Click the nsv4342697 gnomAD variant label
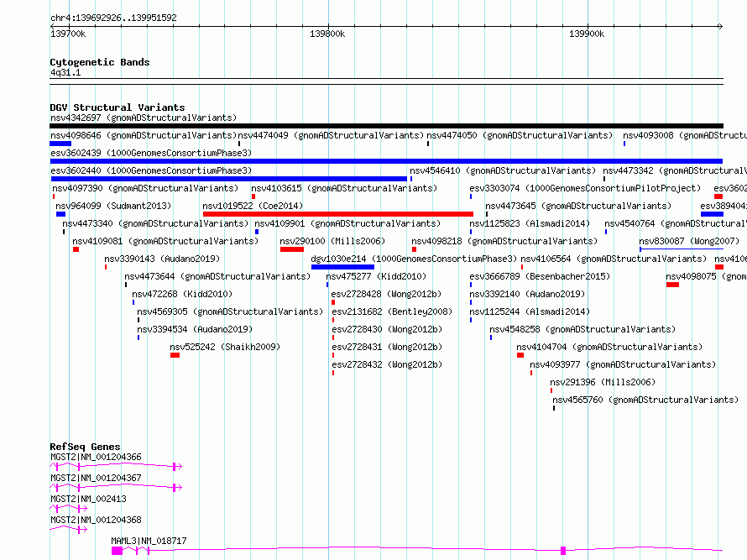Image resolution: width=747 pixels, height=560 pixels. coord(144,118)
